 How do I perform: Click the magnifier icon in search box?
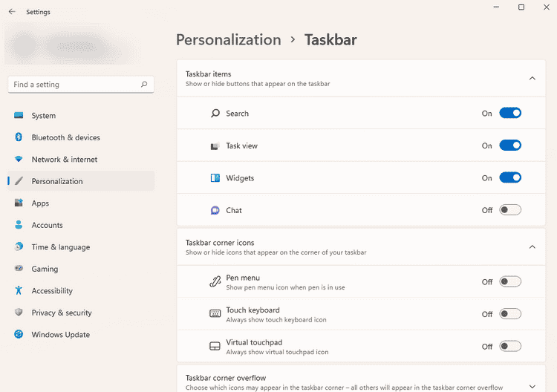[x=144, y=85]
